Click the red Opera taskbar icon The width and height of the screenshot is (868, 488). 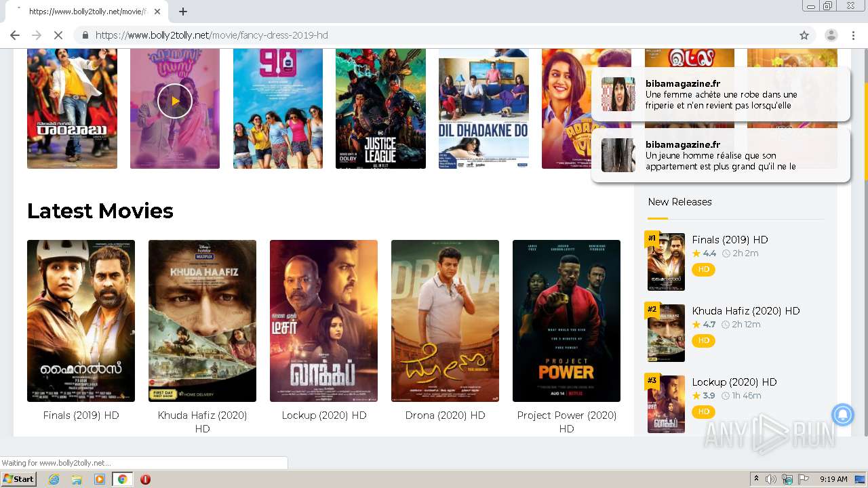pos(145,479)
